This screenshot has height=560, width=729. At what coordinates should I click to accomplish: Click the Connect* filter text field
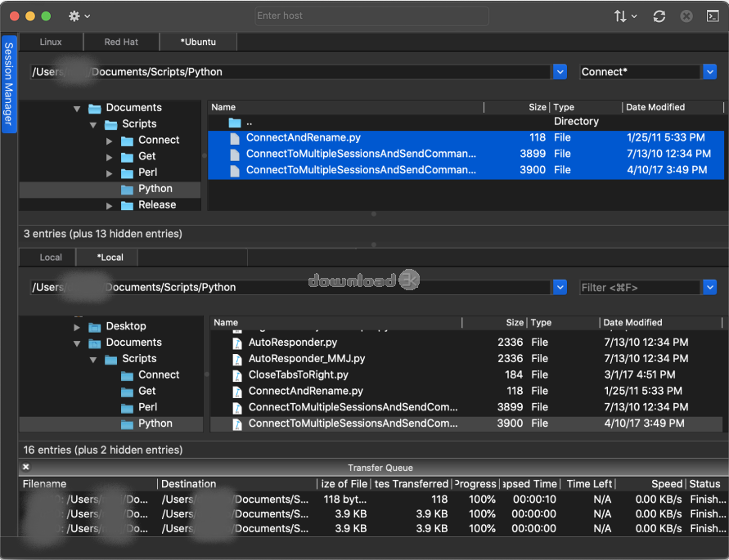640,72
